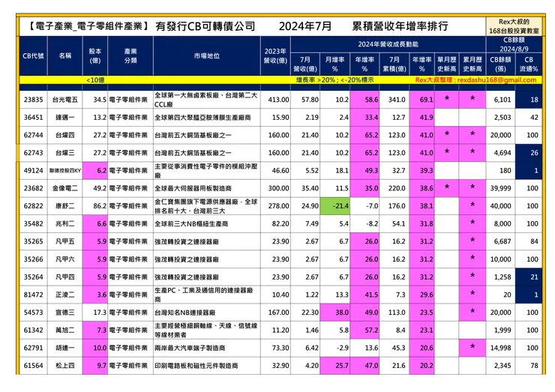Click the 增長率 >20% ; <-20%標示 note
The image size is (555, 392).
point(334,80)
